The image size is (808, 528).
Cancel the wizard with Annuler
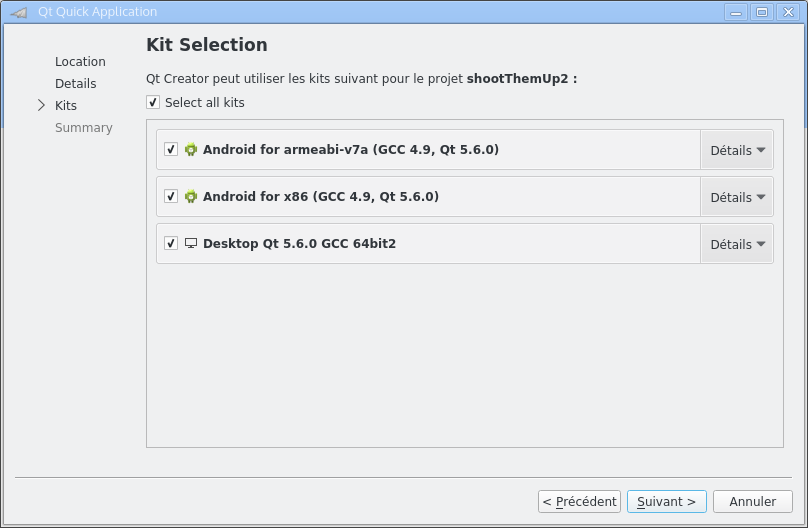click(x=753, y=501)
